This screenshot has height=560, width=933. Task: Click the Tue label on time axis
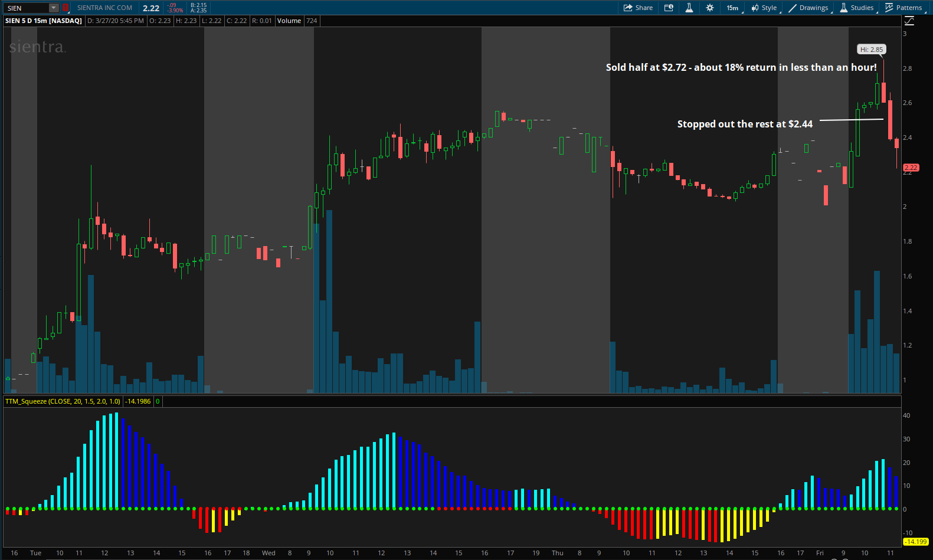tap(35, 553)
